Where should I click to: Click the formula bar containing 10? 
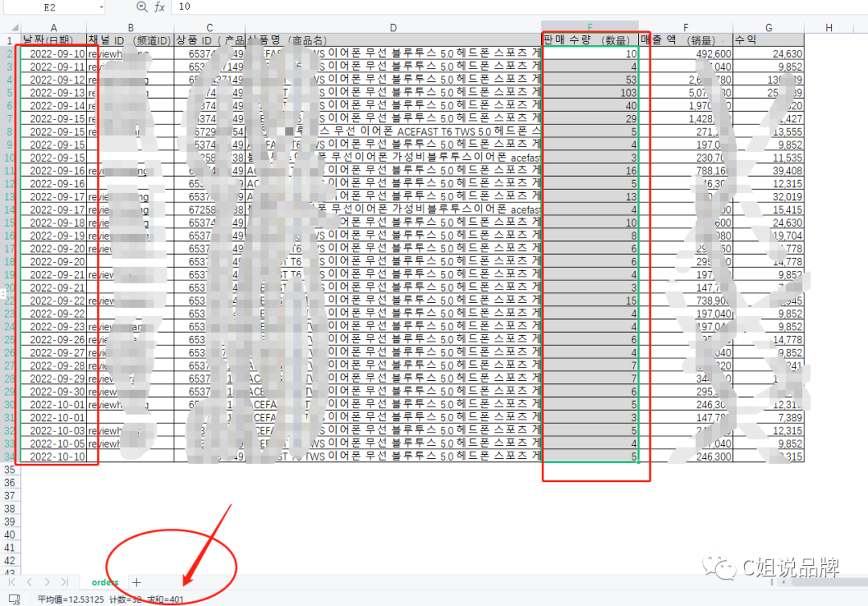tap(519, 6)
